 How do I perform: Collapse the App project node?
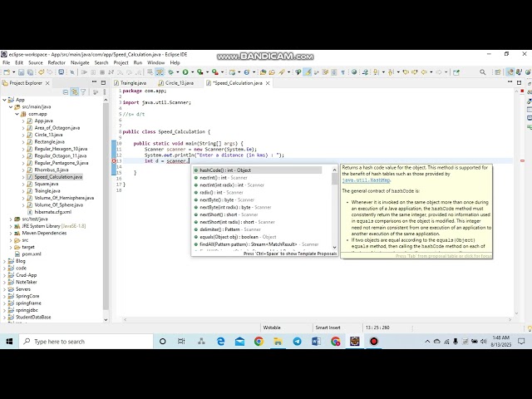[x=4, y=100]
